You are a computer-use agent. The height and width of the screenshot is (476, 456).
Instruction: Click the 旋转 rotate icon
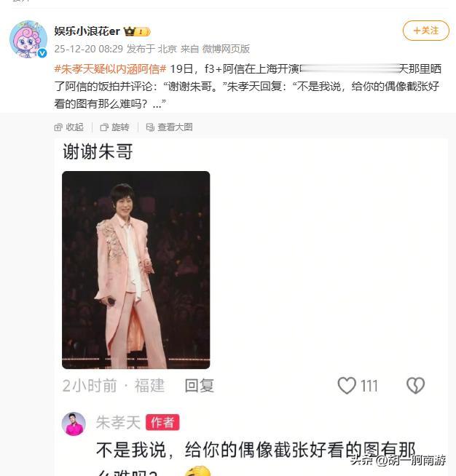click(x=104, y=127)
